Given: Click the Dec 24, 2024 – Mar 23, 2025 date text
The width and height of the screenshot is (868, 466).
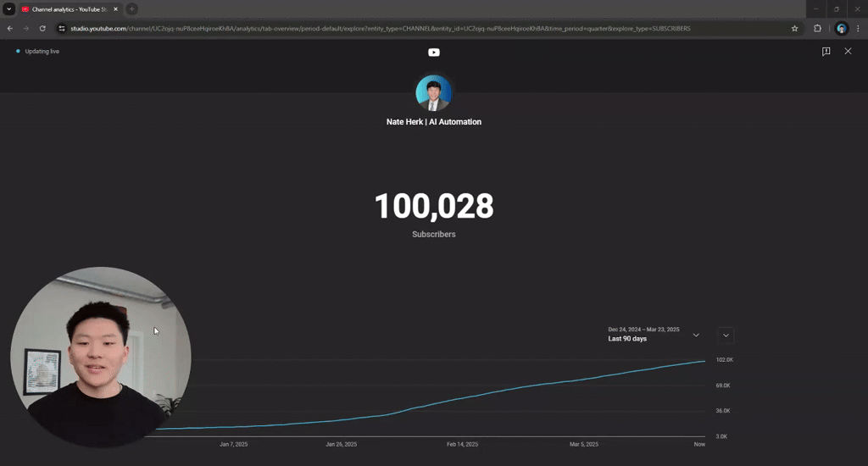Looking at the screenshot, I should [643, 330].
